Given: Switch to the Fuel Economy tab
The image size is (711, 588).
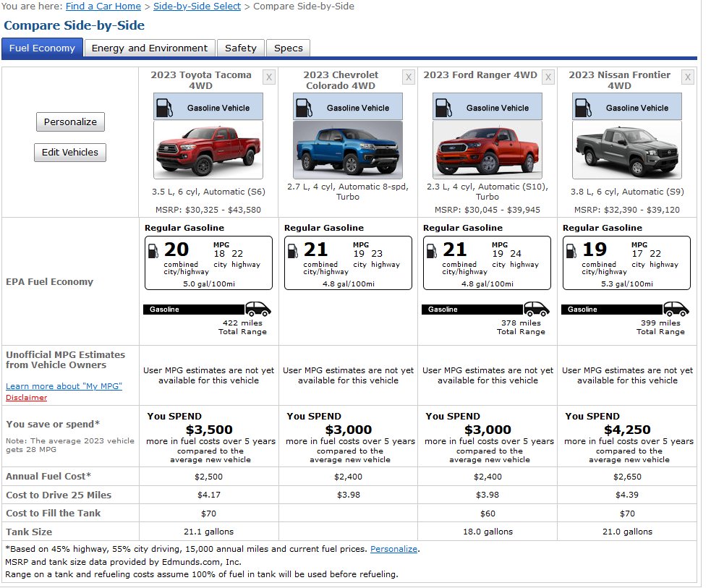Looking at the screenshot, I should (42, 48).
